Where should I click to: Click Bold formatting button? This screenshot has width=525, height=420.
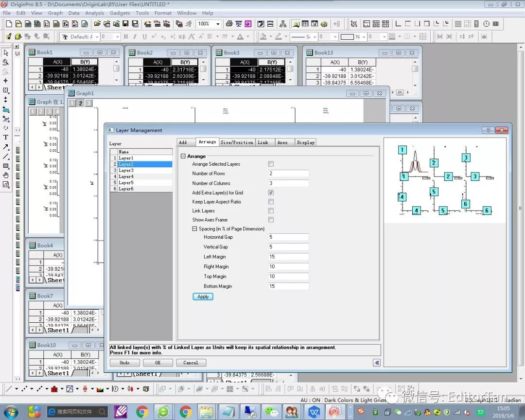[126, 36]
